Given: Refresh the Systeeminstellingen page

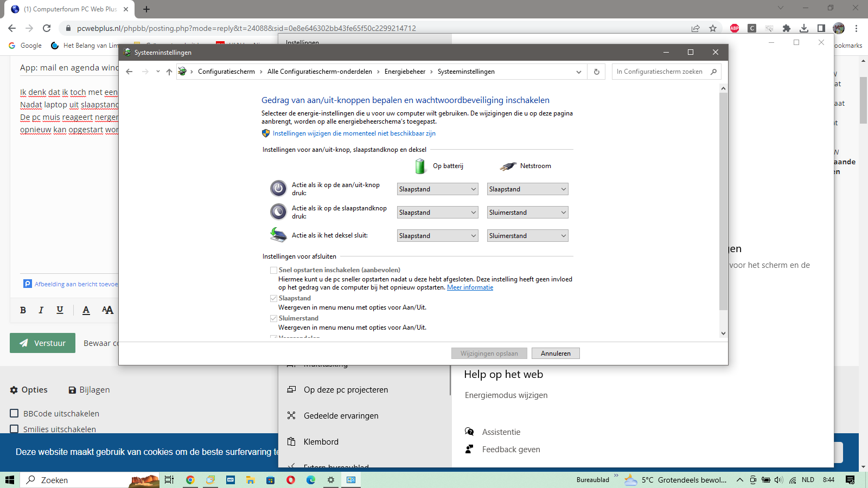Looking at the screenshot, I should point(597,72).
